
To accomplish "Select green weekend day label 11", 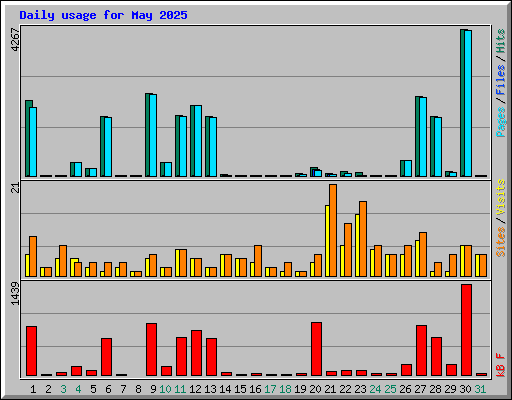I will [180, 389].
